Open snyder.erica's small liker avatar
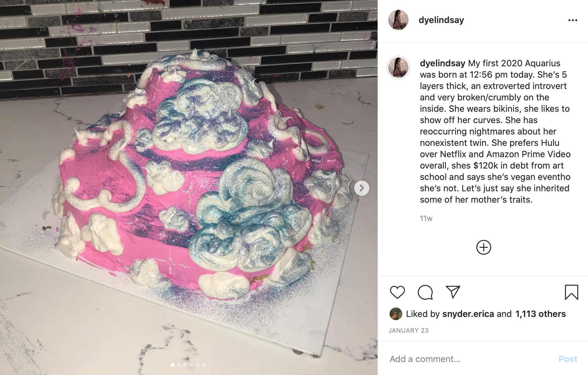588x375 pixels. 396,314
